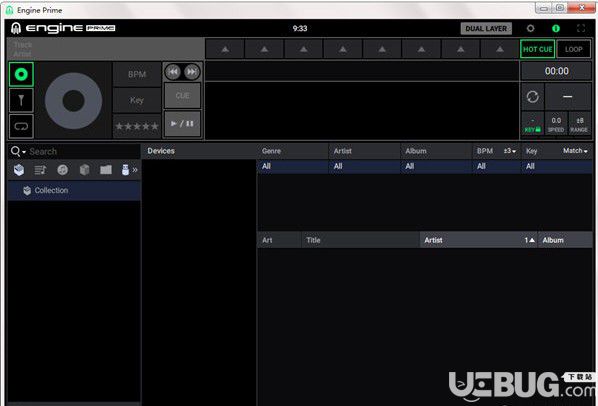Select the green vinyl deck view icon

pyautogui.click(x=21, y=74)
